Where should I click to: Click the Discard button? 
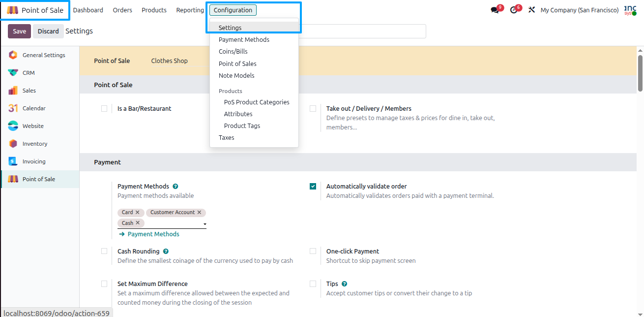tap(48, 31)
